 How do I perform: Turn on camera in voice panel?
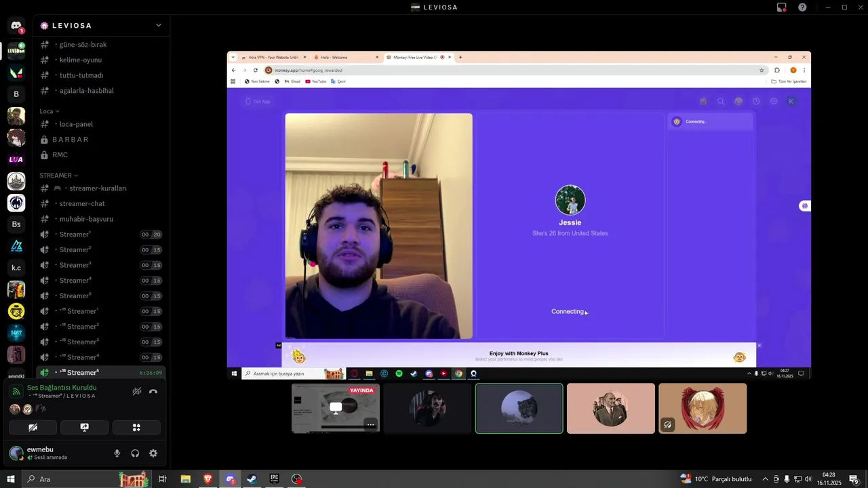tap(33, 428)
